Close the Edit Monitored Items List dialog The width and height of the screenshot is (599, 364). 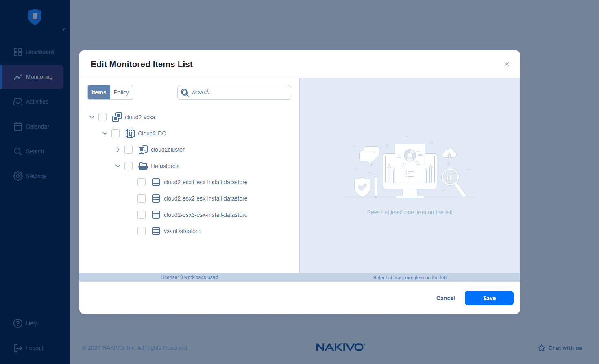pyautogui.click(x=507, y=64)
